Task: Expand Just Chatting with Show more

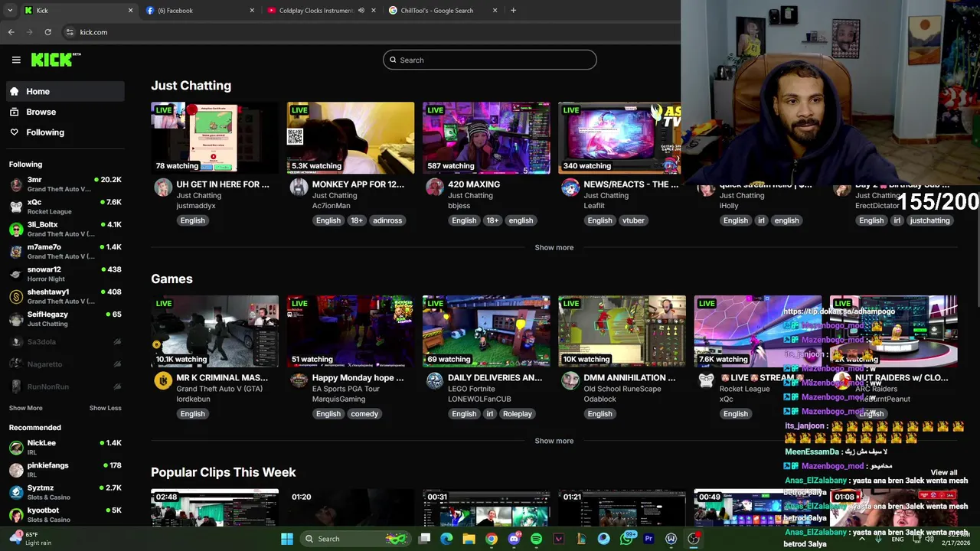Action: [x=554, y=247]
